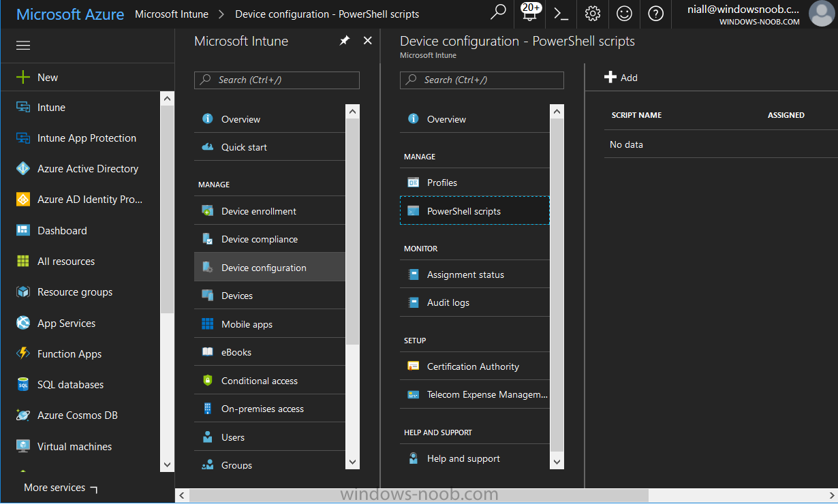The height and width of the screenshot is (504, 838).
Task: Sort by the SCRIPT NAME column header
Action: [x=636, y=115]
